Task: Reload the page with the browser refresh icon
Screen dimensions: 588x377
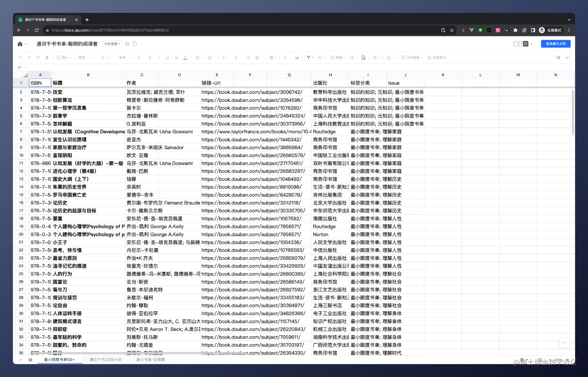Action: (37, 30)
